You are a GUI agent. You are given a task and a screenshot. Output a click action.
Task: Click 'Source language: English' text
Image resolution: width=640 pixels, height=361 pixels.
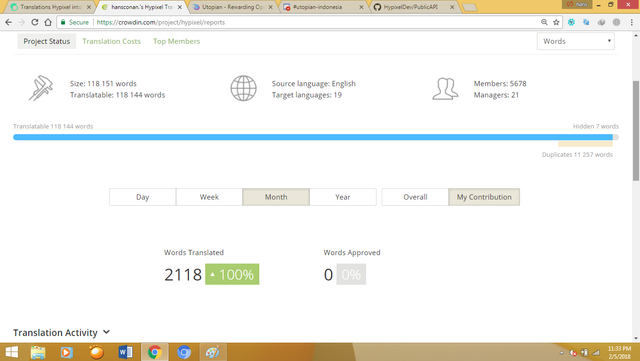click(313, 83)
